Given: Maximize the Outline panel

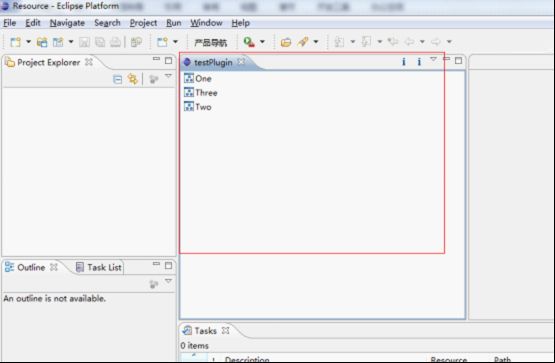Looking at the screenshot, I should point(168,265).
